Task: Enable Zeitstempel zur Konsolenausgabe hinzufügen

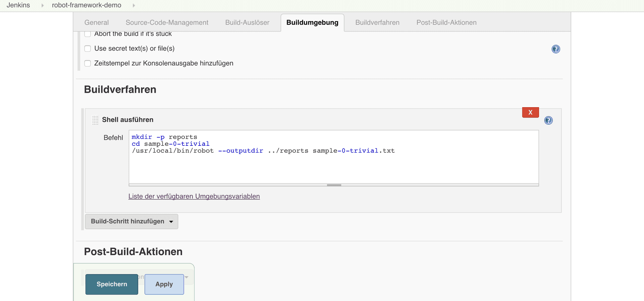Action: (88, 63)
